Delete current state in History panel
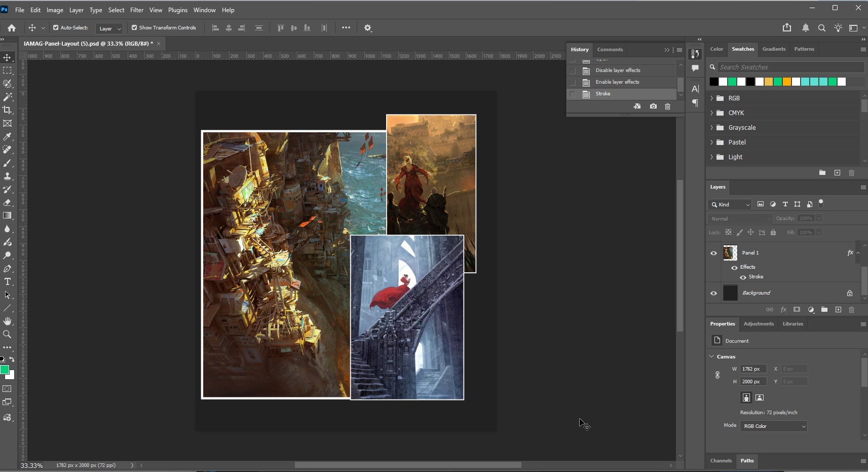 tap(667, 106)
